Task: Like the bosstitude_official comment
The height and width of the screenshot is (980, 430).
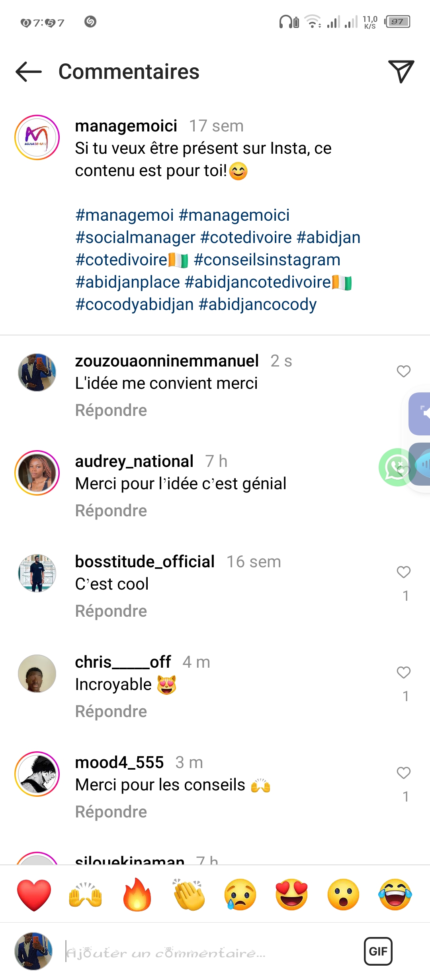Action: pyautogui.click(x=403, y=572)
